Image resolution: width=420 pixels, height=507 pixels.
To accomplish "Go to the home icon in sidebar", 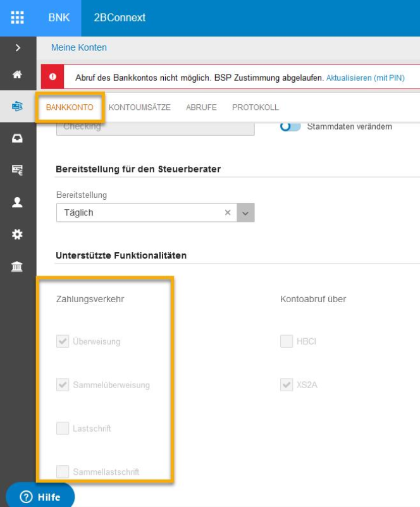I will tap(18, 75).
